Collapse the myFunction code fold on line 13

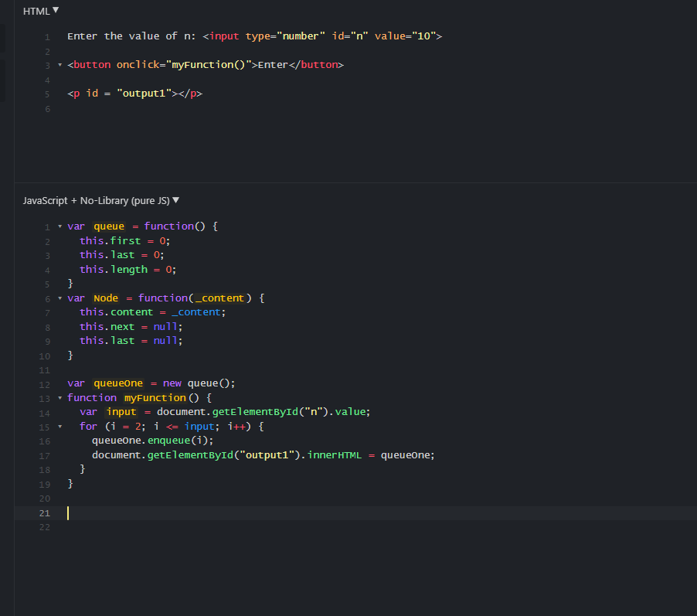[x=59, y=397]
